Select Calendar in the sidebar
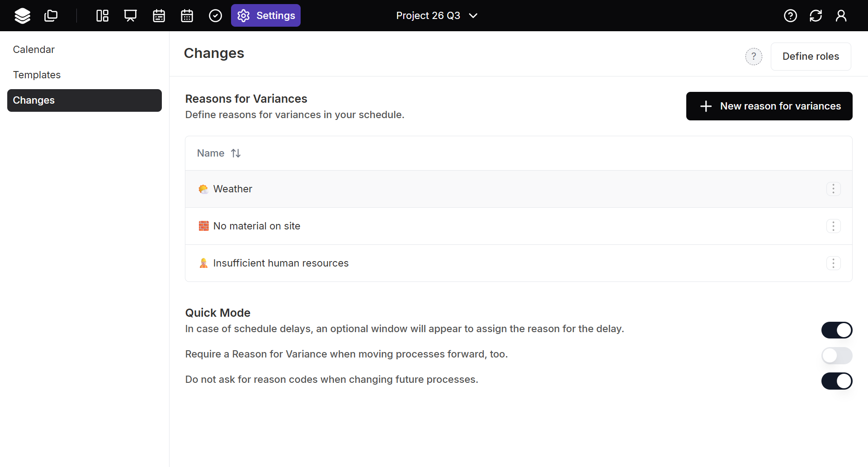Screen dimensions: 868x467 34,50
